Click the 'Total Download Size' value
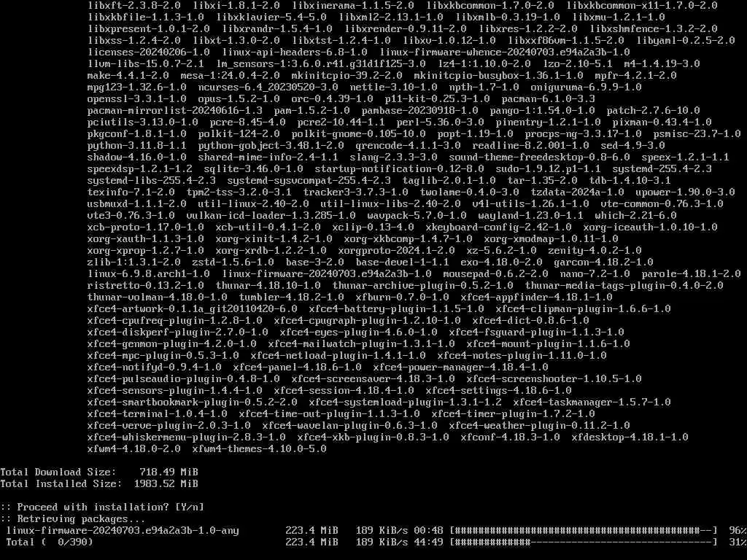This screenshot has height=560, width=747. click(x=169, y=472)
